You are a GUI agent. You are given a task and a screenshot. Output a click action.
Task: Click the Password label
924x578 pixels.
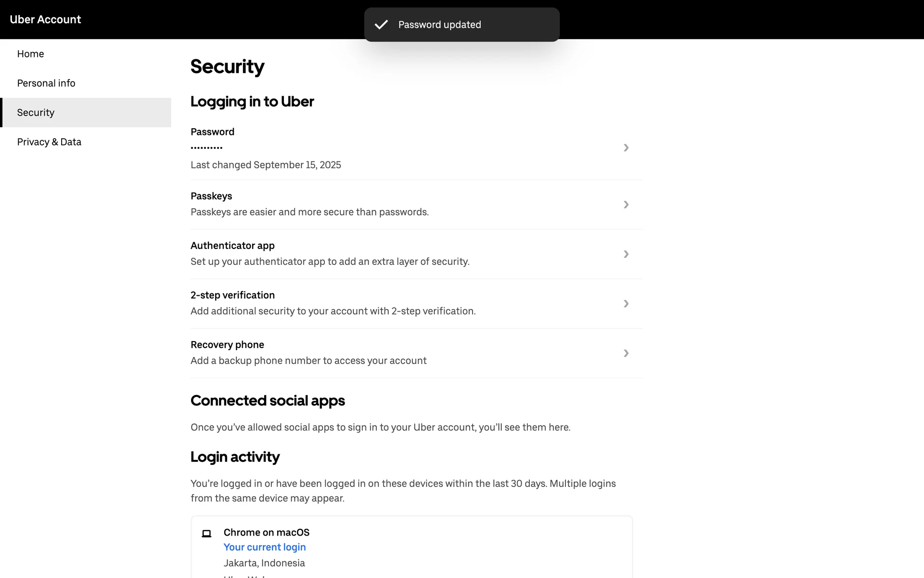click(212, 132)
